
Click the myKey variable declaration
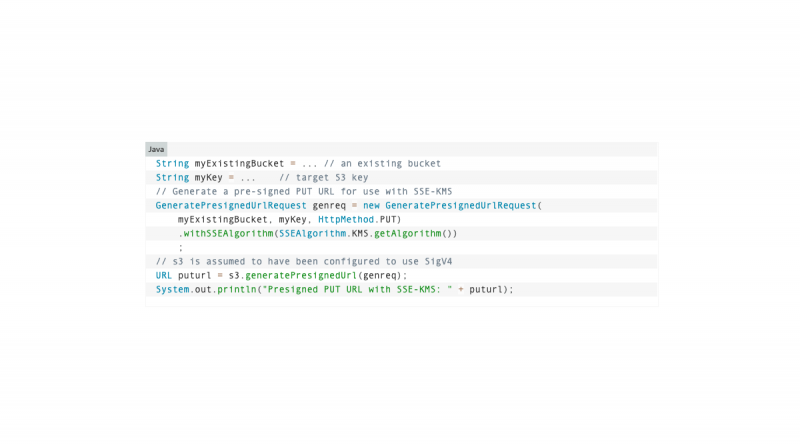click(x=209, y=177)
